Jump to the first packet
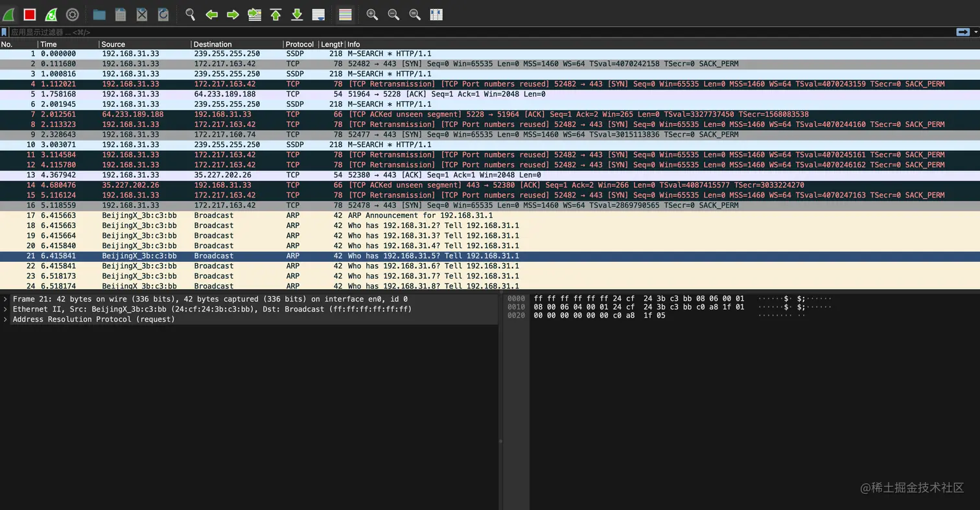 (x=275, y=14)
